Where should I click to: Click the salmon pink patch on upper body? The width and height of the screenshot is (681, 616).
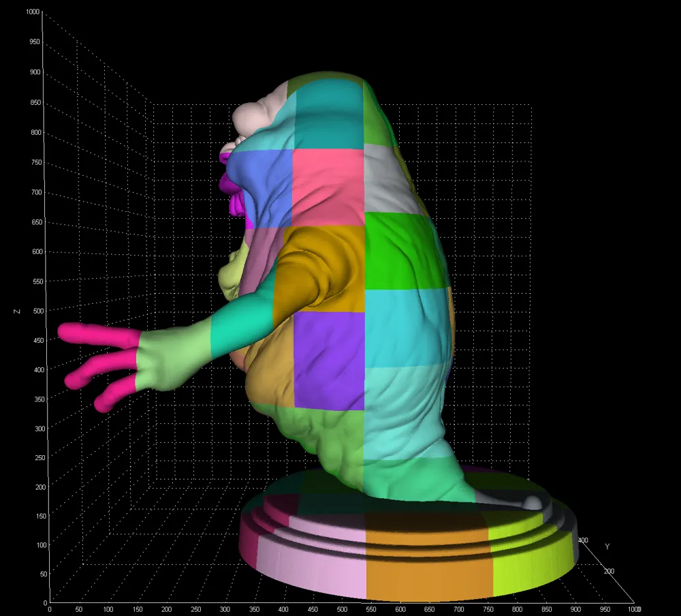point(328,187)
